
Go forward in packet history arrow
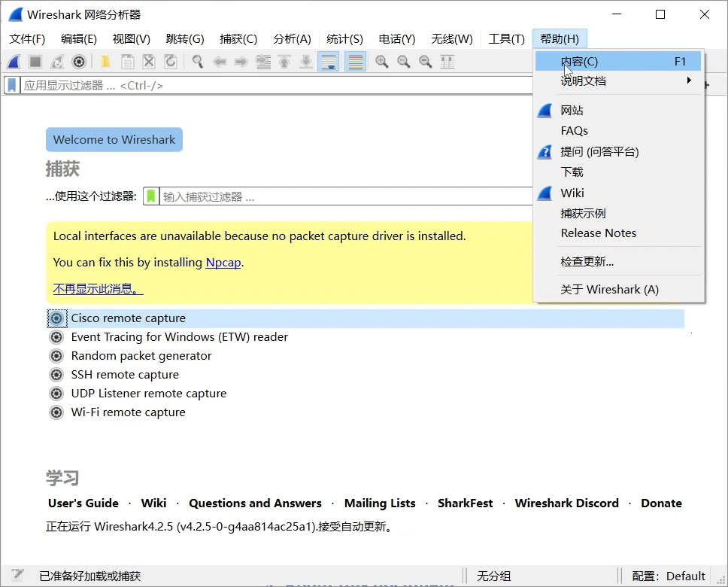pos(241,62)
